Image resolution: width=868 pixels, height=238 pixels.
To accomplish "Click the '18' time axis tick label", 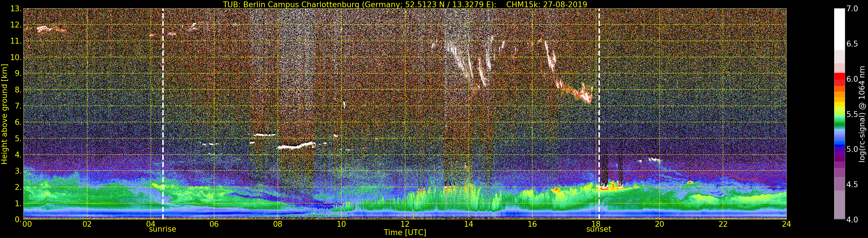I will tap(596, 224).
